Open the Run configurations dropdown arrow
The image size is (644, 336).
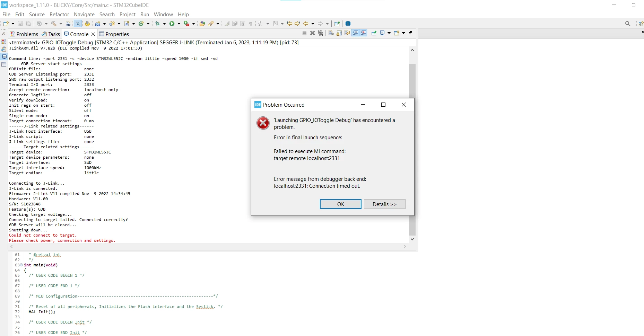click(x=179, y=24)
